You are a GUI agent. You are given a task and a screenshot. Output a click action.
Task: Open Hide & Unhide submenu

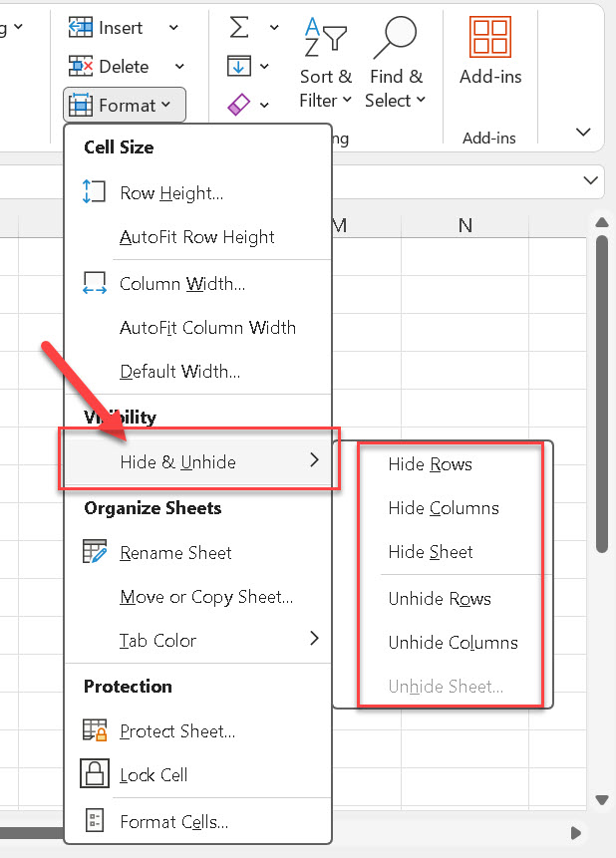click(198, 460)
